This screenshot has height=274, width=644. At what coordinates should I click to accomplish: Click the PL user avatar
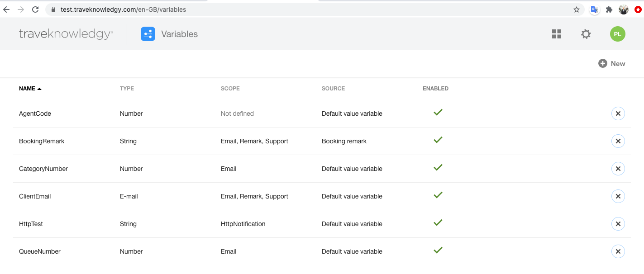[x=617, y=34]
